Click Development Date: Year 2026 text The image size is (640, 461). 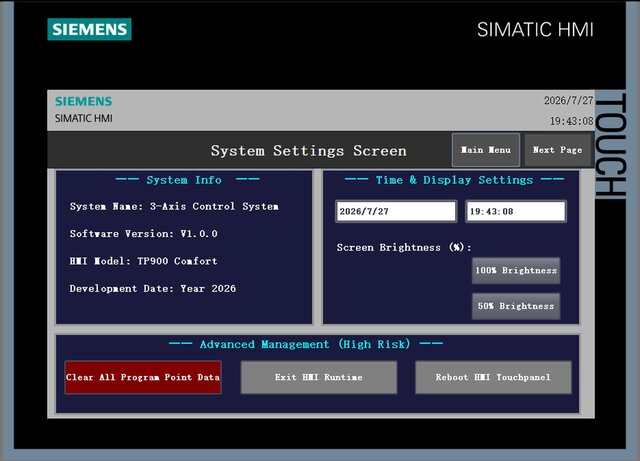tap(153, 288)
